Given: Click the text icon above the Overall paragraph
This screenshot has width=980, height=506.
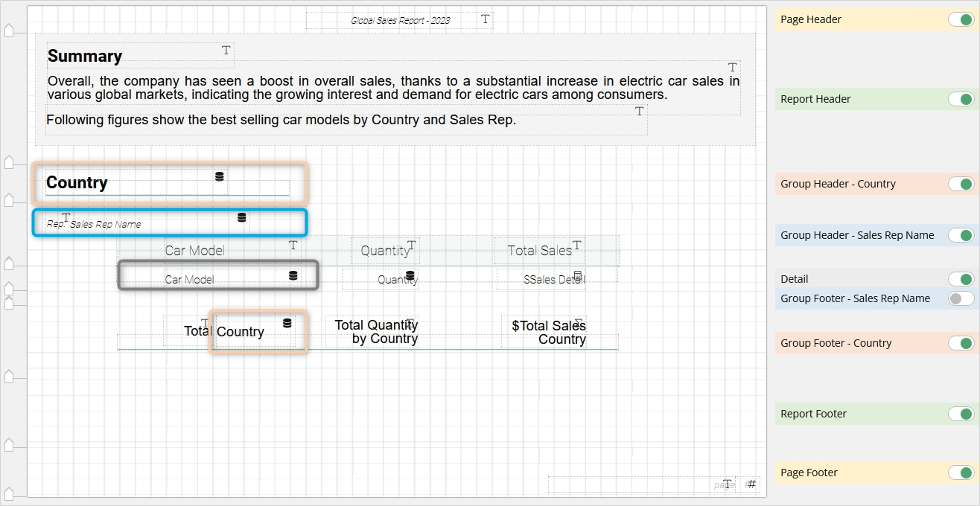Looking at the screenshot, I should pyautogui.click(x=733, y=67).
